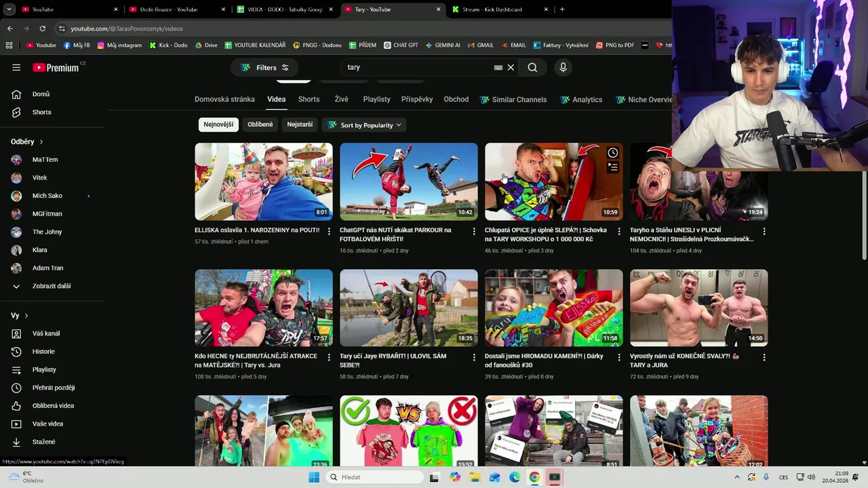868x488 pixels.
Task: Open the Similar Channels tab
Action: pyautogui.click(x=513, y=100)
